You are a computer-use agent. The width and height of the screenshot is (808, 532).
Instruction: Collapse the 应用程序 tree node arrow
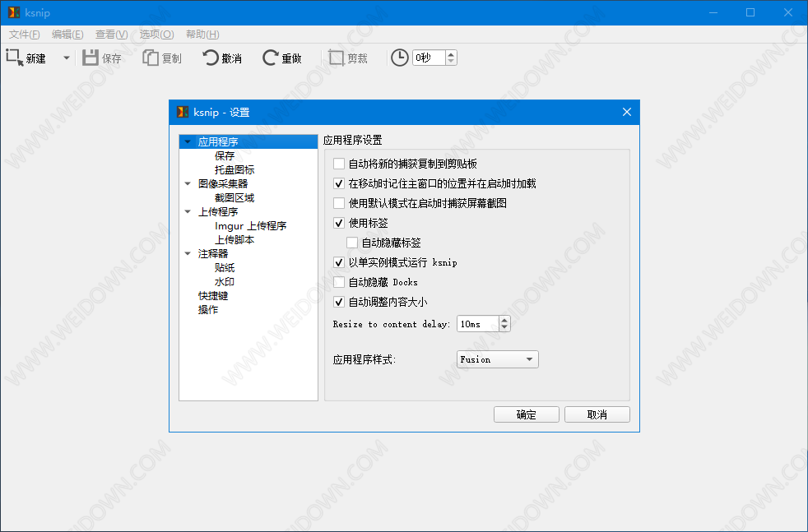[188, 141]
